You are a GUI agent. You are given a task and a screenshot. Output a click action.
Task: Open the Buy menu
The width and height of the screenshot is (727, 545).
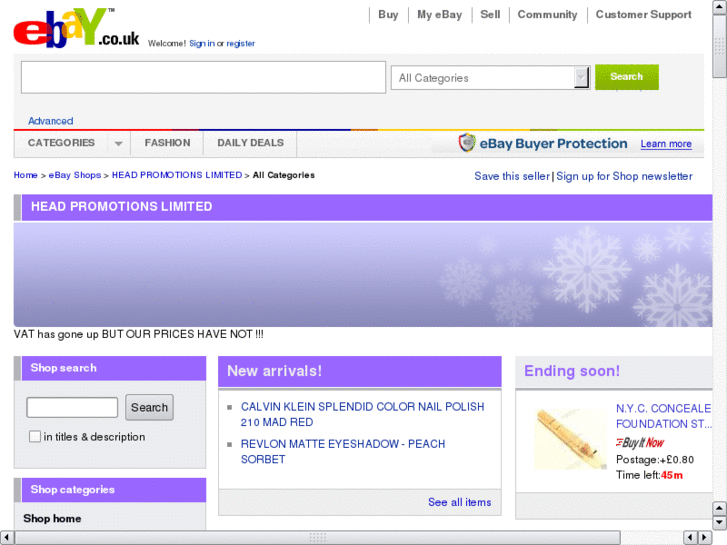[389, 14]
